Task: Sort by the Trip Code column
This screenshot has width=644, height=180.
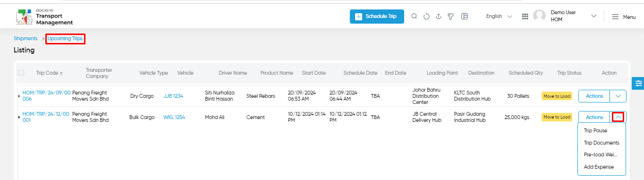Action: (x=49, y=73)
